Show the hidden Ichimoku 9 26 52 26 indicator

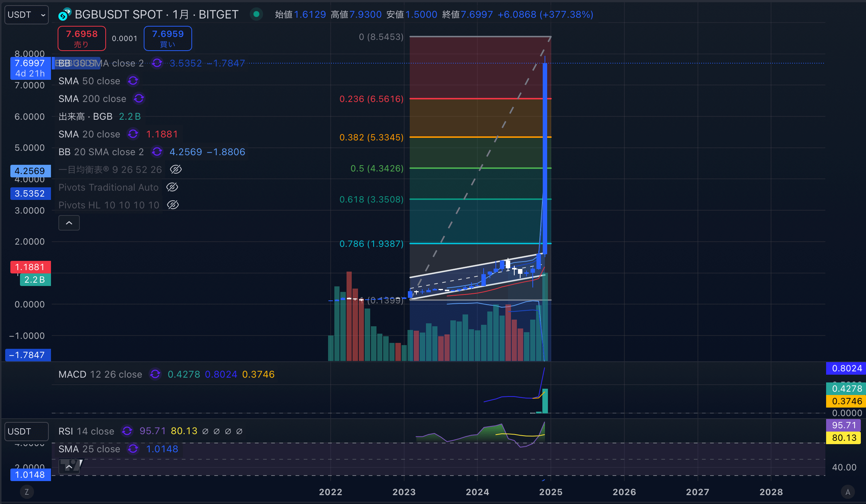pyautogui.click(x=176, y=170)
